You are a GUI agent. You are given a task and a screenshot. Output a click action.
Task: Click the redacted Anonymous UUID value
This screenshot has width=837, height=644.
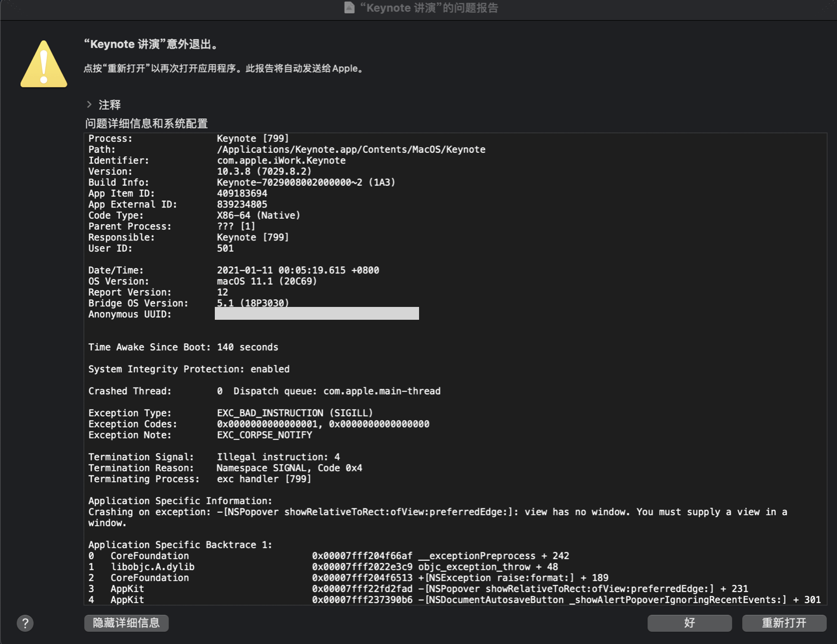coord(316,314)
